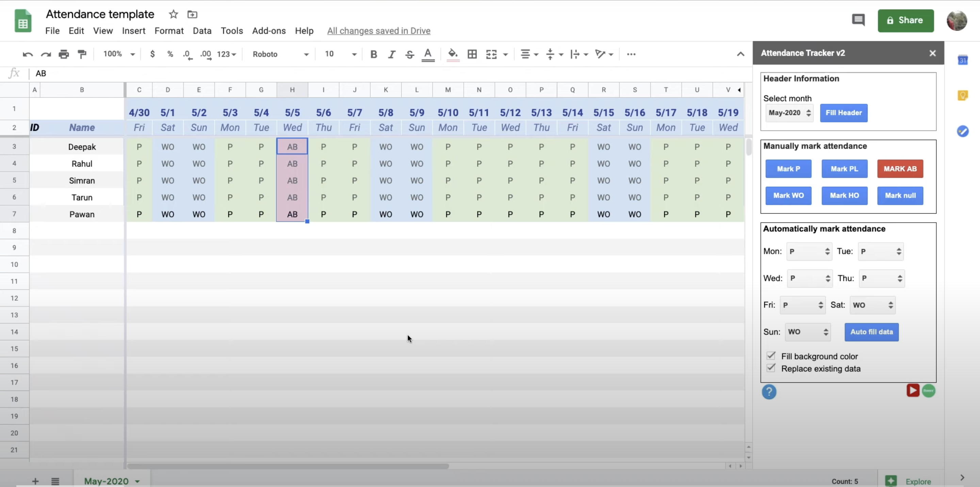Open the Select month May-2020 dropdown
980x487 pixels.
(789, 113)
